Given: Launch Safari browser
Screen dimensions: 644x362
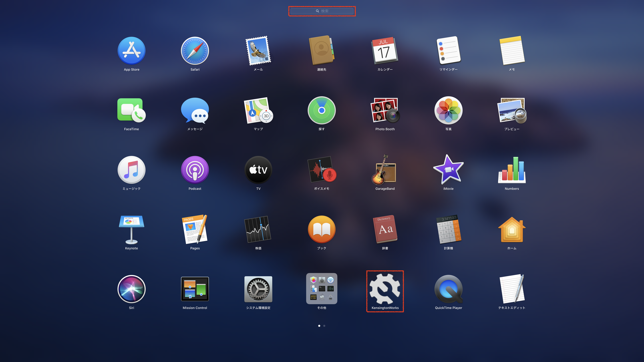Looking at the screenshot, I should pyautogui.click(x=195, y=51).
